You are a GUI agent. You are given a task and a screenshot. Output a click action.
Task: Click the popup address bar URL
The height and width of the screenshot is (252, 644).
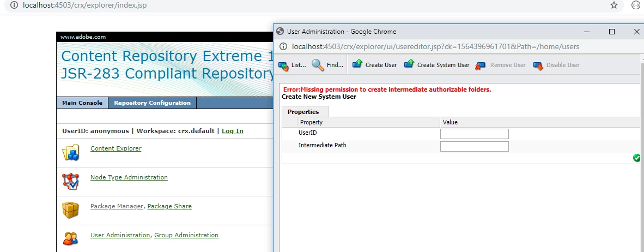(x=435, y=46)
